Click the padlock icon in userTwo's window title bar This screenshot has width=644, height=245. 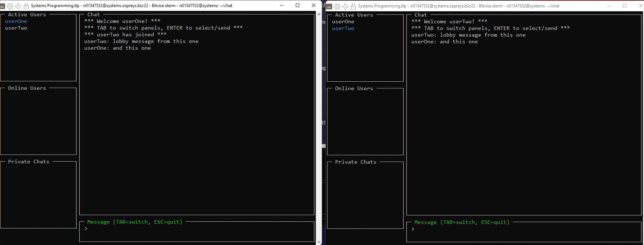coord(353,6)
